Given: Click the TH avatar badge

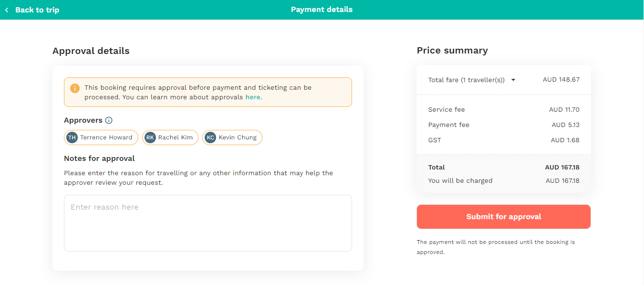Looking at the screenshot, I should pos(72,137).
